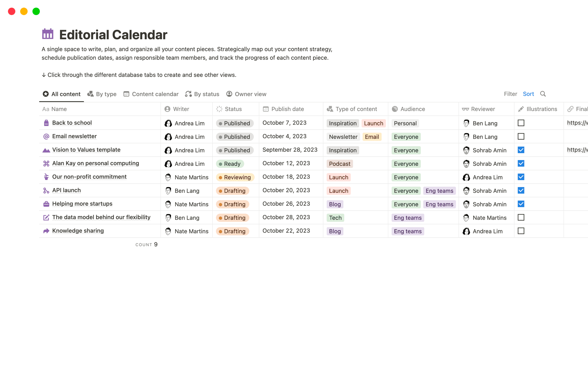
Task: Check Illustrations box for Knowledge sharing
Action: 521,231
